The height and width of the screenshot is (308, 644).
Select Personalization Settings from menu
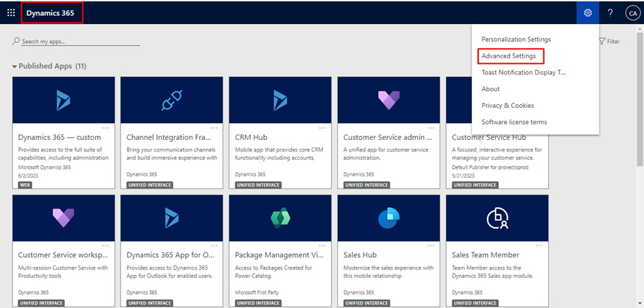point(517,40)
